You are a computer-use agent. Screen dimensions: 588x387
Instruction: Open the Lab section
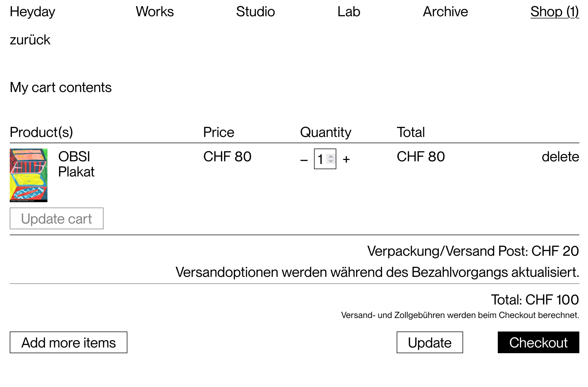[349, 12]
